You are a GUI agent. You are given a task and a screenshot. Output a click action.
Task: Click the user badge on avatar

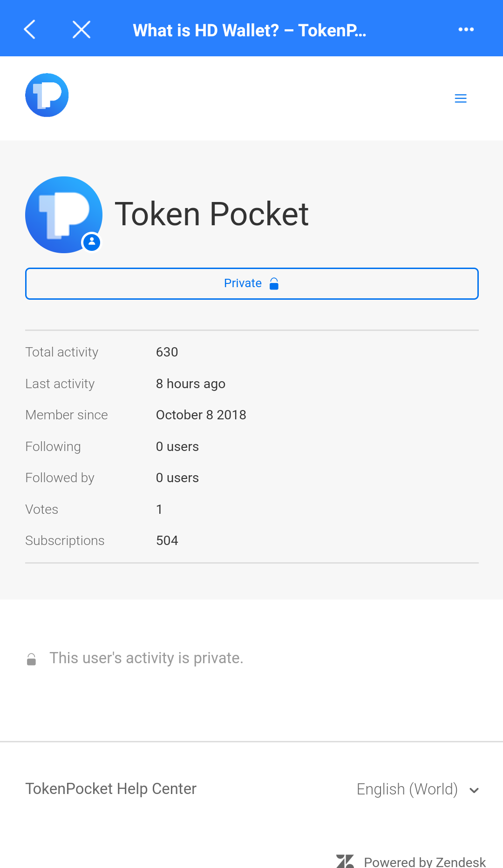(x=92, y=242)
